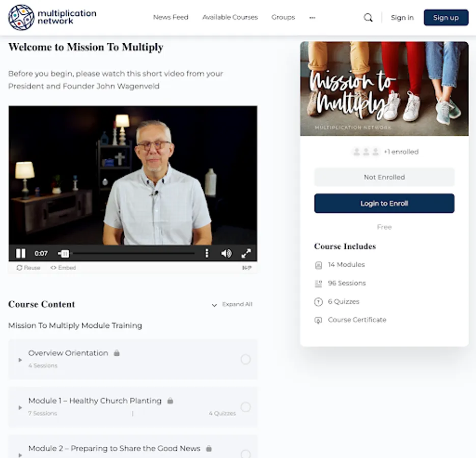Click 'Welcome to Mission To Multiply' heading
Viewport: 476px width, 458px height.
pos(86,47)
